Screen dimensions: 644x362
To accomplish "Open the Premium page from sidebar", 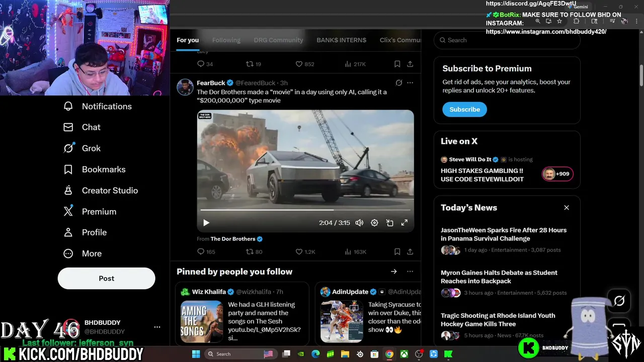I will coord(90,212).
